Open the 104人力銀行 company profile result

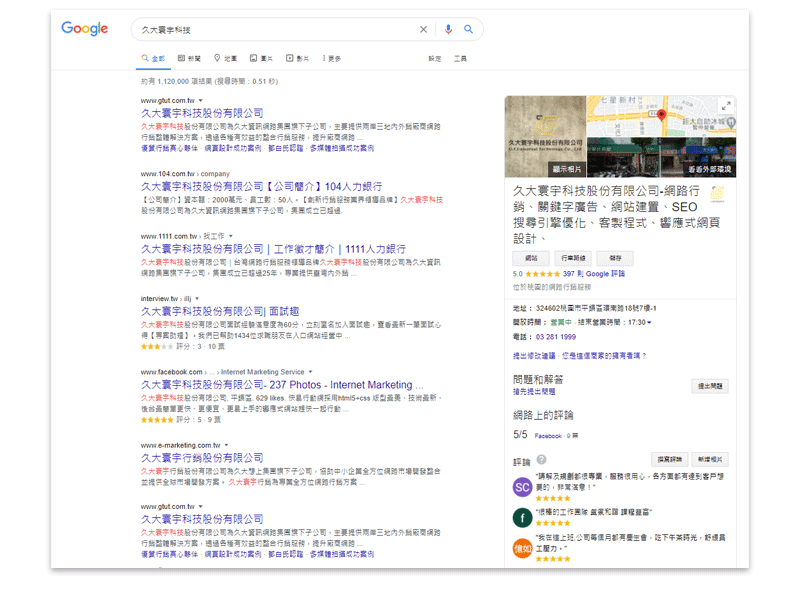click(x=261, y=187)
